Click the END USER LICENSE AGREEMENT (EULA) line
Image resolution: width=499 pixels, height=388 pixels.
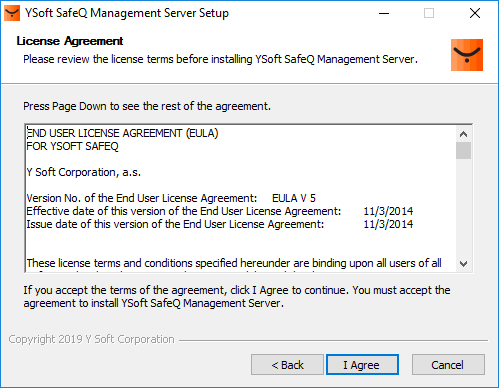pyautogui.click(x=122, y=133)
